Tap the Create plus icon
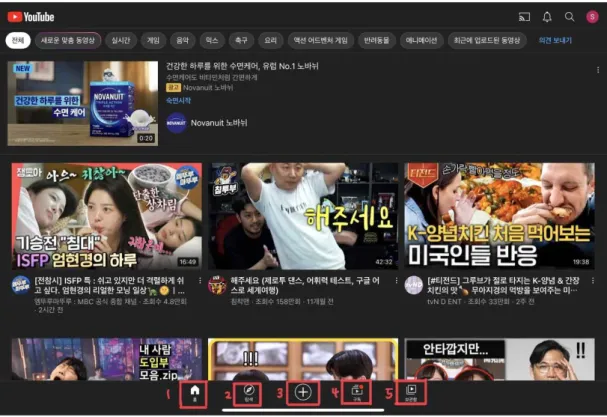The height and width of the screenshot is (417, 607). point(303,393)
